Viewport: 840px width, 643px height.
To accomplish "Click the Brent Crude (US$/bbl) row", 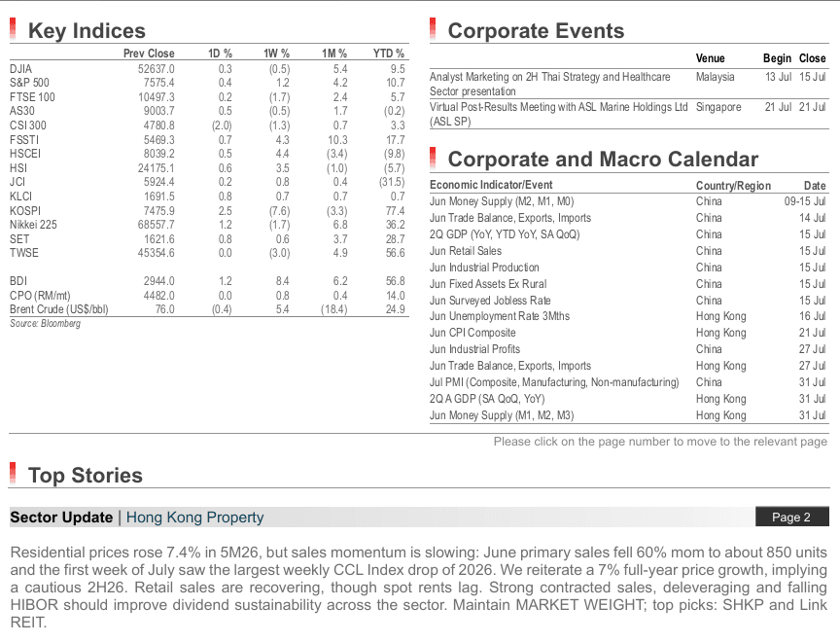I will click(207, 309).
